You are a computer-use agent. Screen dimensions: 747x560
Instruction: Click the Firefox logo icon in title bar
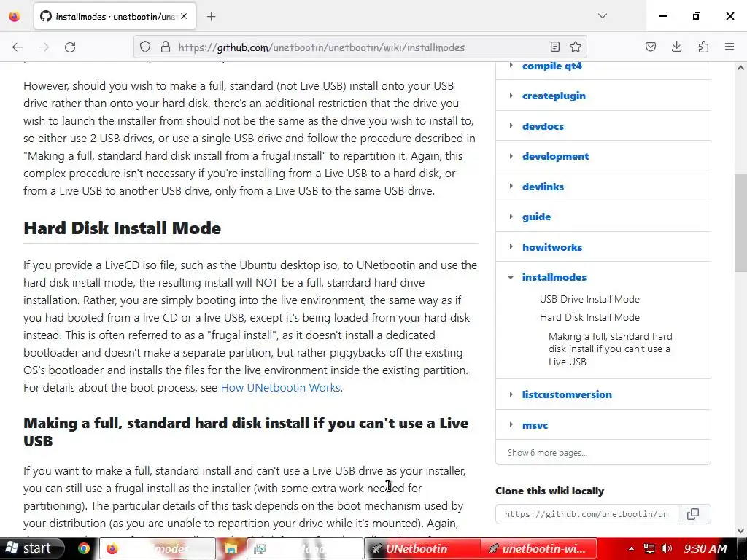[x=15, y=17]
